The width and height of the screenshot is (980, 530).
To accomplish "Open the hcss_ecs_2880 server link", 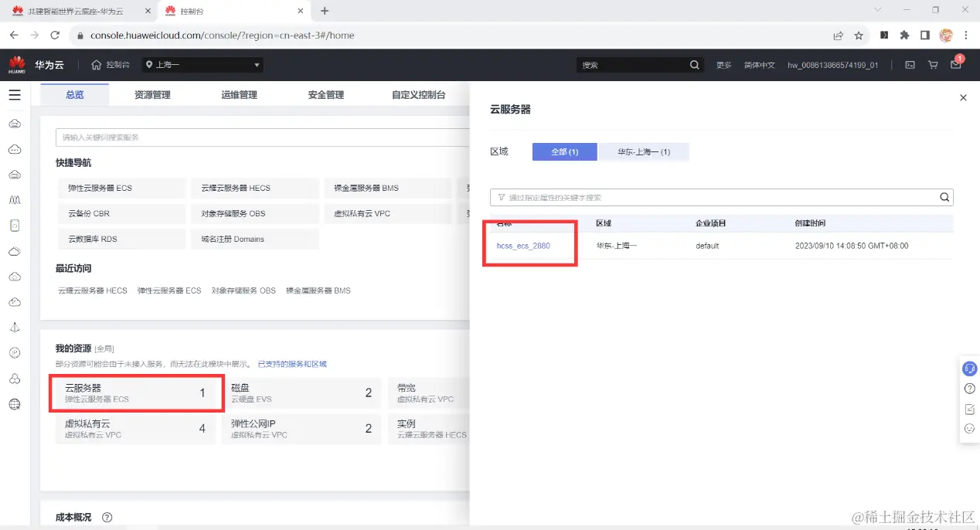I will (523, 246).
